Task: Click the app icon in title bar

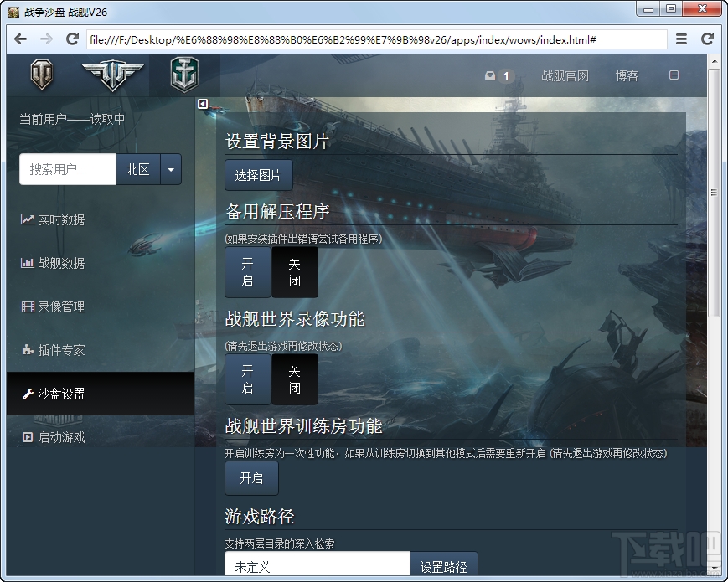Action: click(x=14, y=12)
